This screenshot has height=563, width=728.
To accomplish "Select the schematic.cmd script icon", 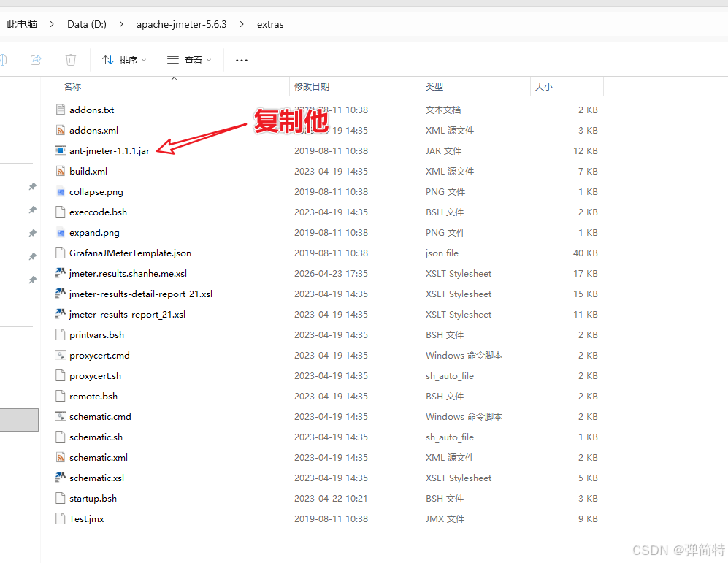I will 61,416.
